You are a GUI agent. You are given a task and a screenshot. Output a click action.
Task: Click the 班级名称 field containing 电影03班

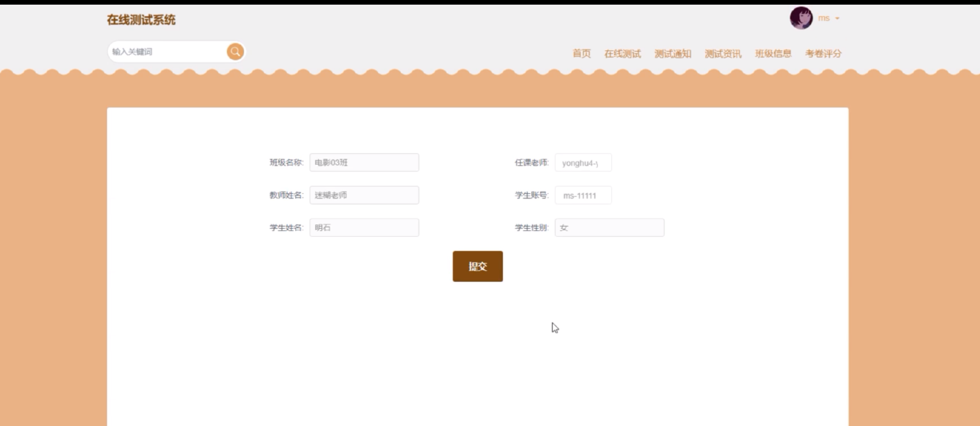(364, 163)
